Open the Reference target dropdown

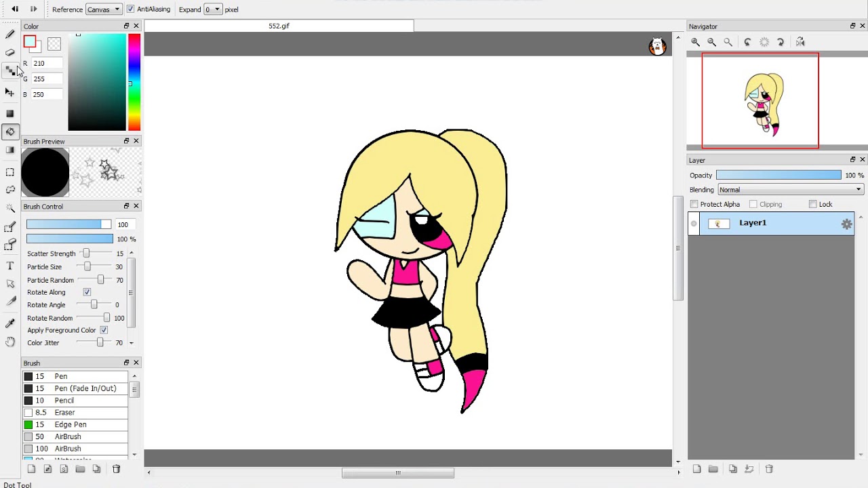pyautogui.click(x=103, y=9)
